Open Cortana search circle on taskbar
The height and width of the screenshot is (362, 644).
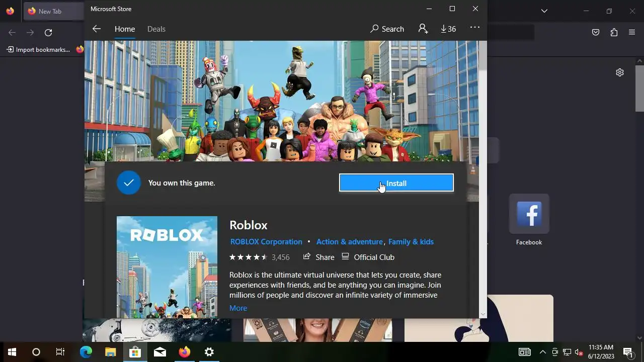click(x=36, y=352)
